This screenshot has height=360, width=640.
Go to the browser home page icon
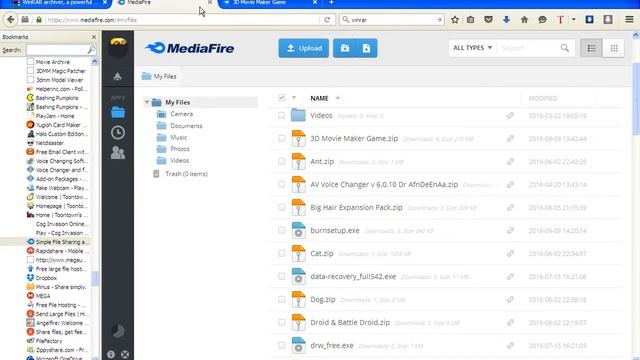[524, 20]
